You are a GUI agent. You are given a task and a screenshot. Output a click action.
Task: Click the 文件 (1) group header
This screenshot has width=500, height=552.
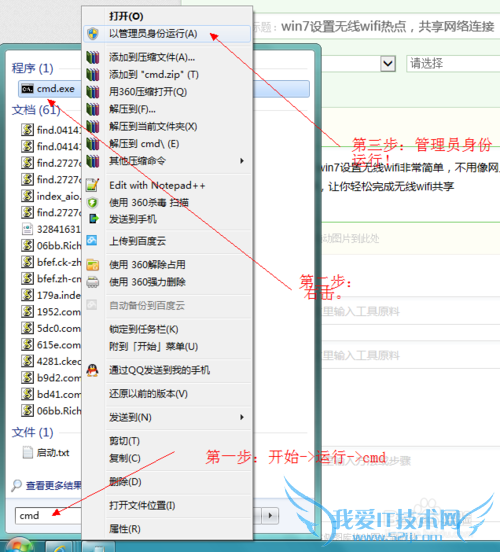click(32, 432)
